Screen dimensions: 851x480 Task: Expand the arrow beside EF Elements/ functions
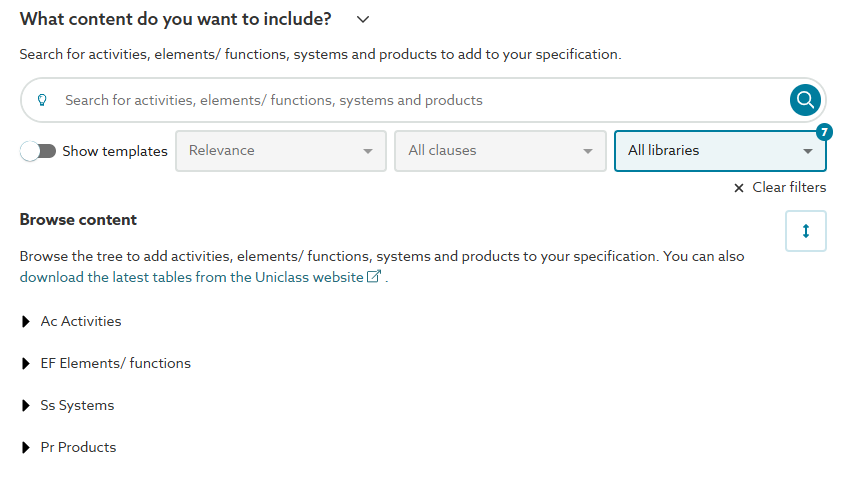coord(26,364)
